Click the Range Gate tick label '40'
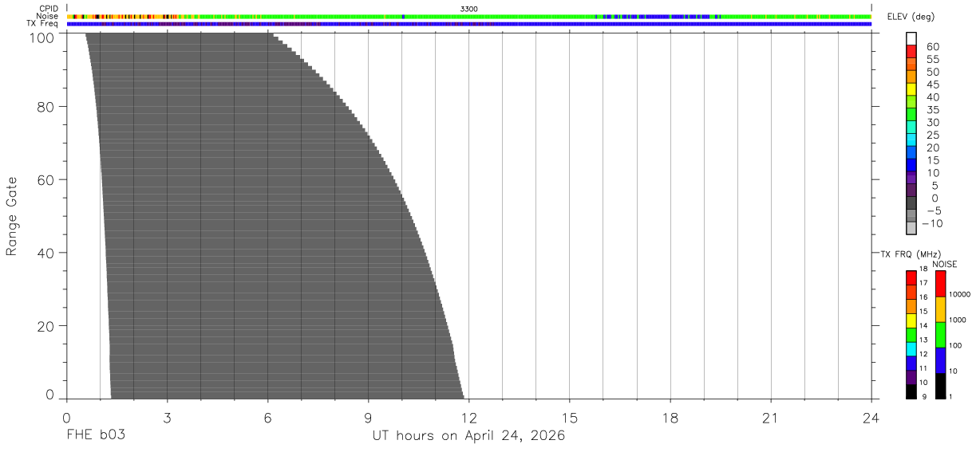Image resolution: width=980 pixels, height=452 pixels. pyautogui.click(x=47, y=253)
